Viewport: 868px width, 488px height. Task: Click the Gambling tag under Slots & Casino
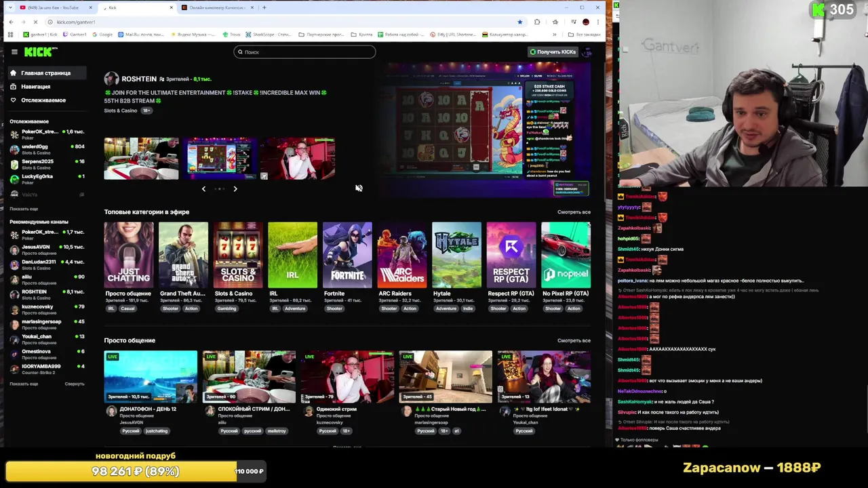(x=226, y=308)
